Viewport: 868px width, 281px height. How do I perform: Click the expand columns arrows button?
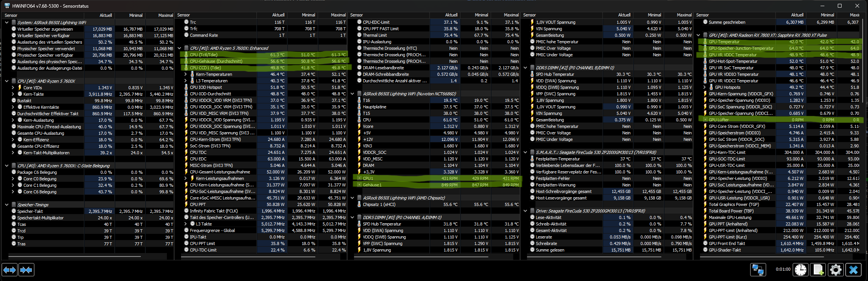coord(10,270)
